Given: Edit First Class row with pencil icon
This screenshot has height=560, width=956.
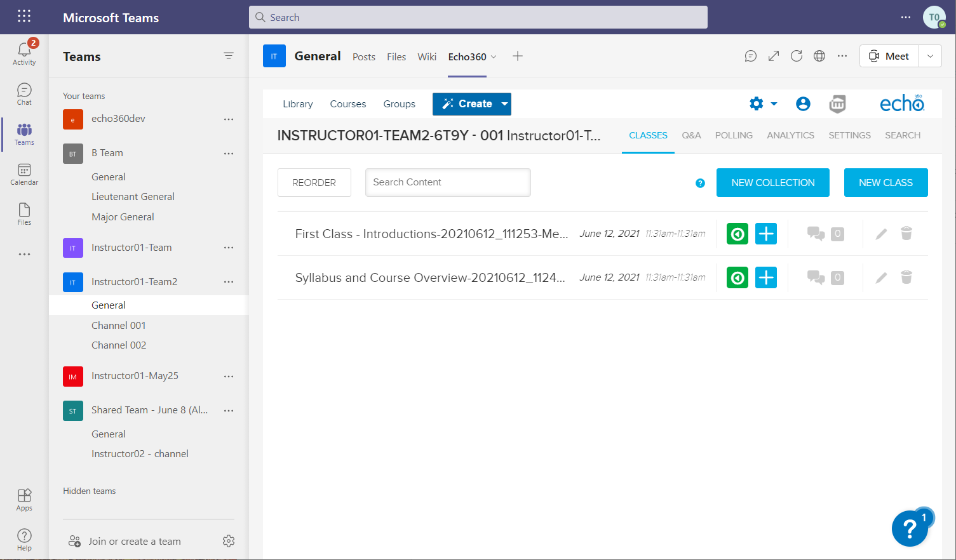Looking at the screenshot, I should coord(881,234).
